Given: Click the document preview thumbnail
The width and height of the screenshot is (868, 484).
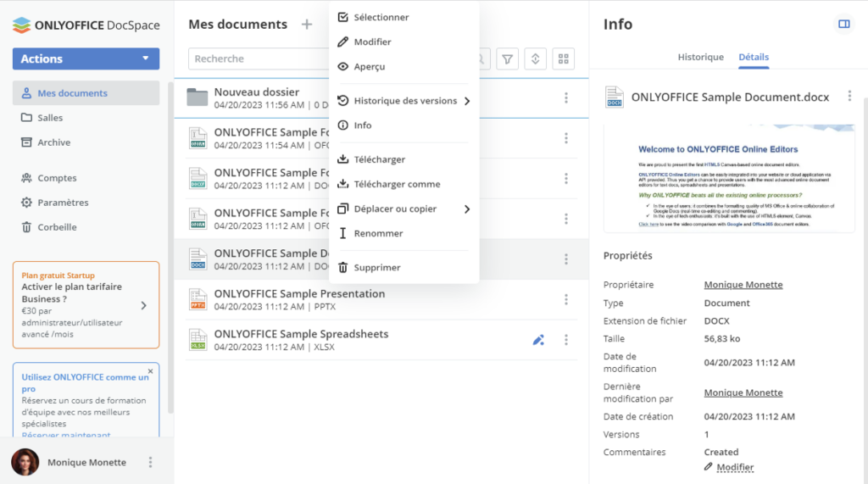Looking at the screenshot, I should [729, 179].
